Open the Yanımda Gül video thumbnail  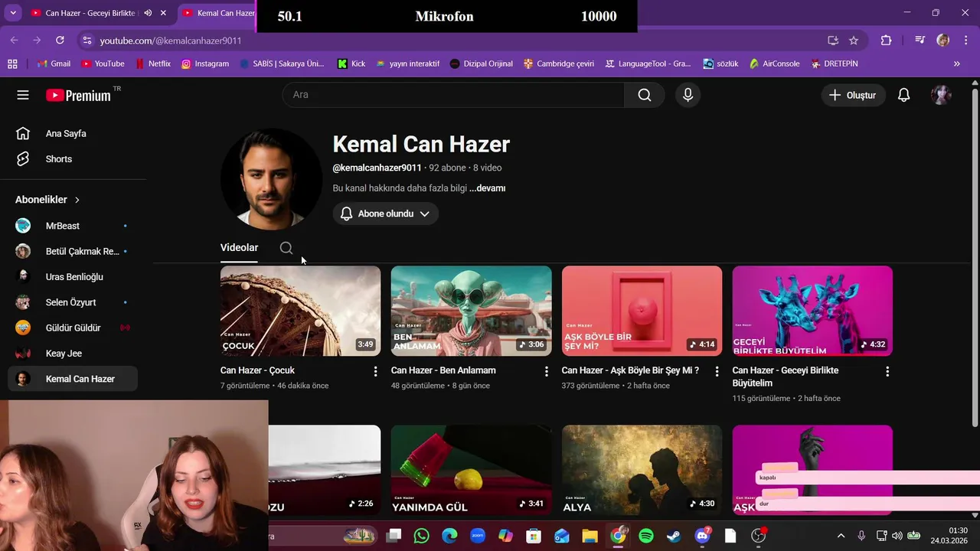tap(471, 470)
